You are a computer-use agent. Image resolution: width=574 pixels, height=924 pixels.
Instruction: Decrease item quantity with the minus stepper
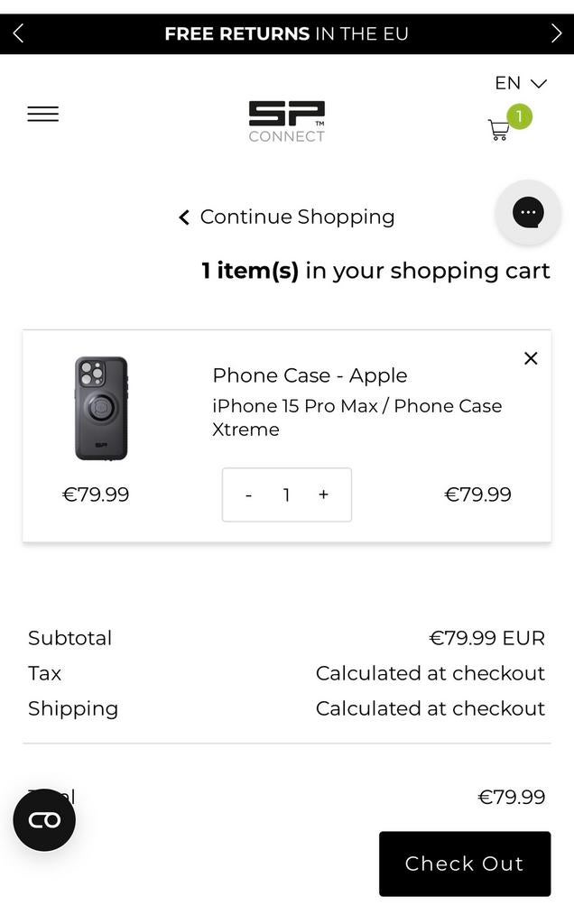click(248, 494)
